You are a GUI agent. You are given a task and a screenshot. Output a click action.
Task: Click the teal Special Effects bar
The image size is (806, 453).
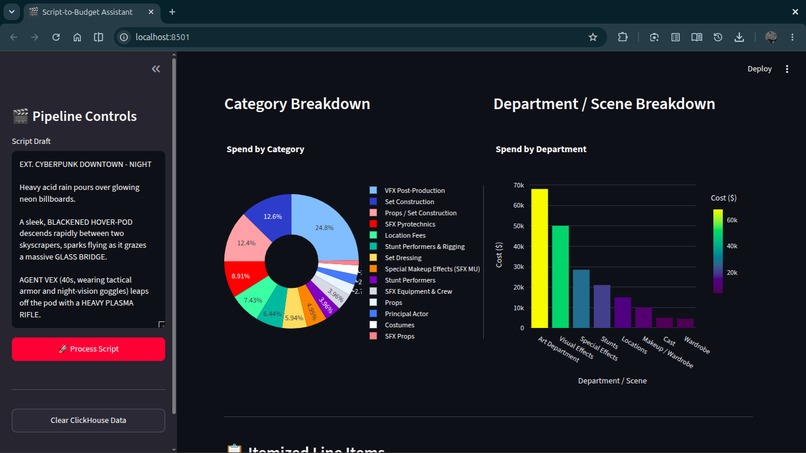point(581,299)
